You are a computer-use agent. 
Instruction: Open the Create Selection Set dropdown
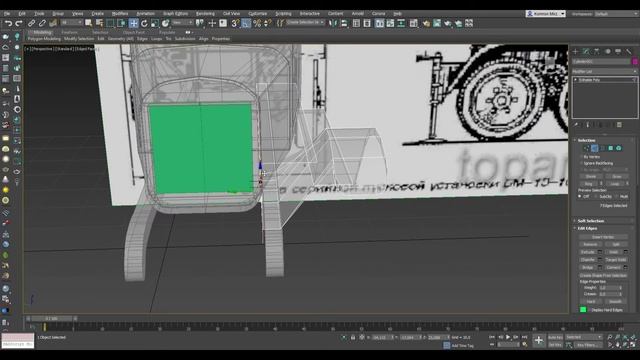click(305, 23)
